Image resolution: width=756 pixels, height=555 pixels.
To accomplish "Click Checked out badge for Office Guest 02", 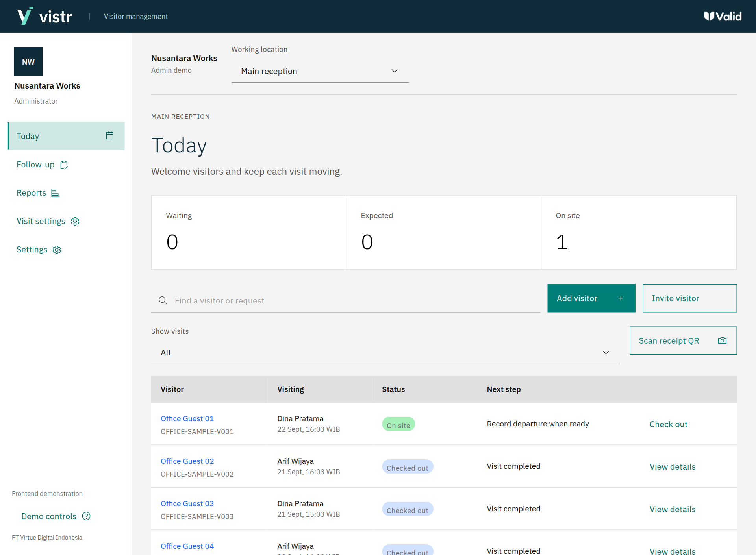I will click(x=408, y=467).
